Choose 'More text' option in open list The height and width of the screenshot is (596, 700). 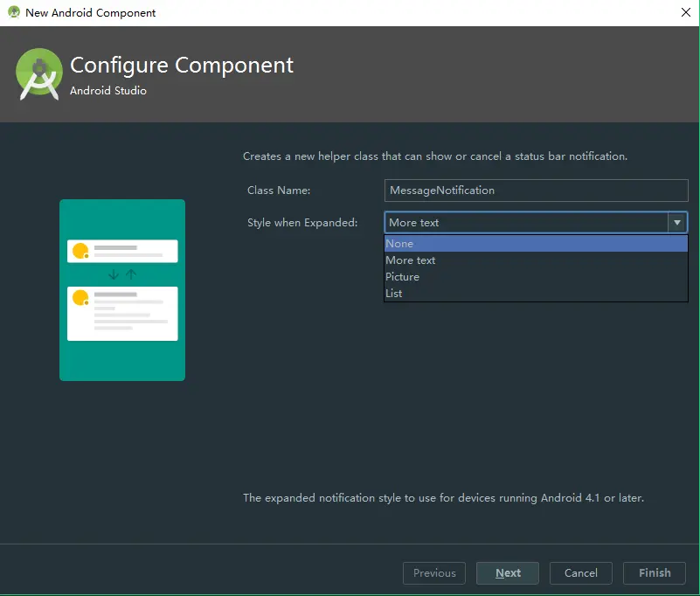(x=536, y=260)
